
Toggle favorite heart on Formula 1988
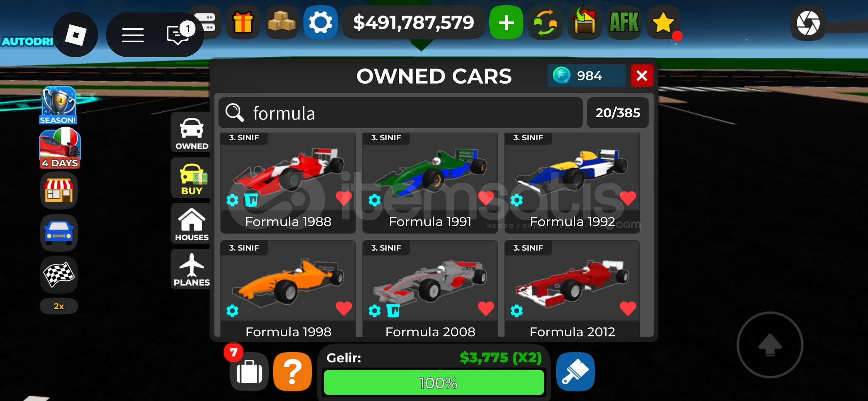pyautogui.click(x=343, y=198)
